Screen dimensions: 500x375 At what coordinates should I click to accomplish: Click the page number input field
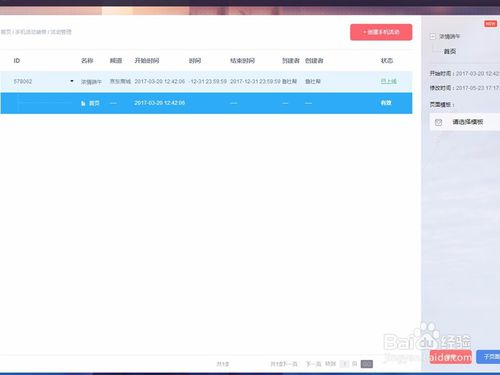coord(345,364)
